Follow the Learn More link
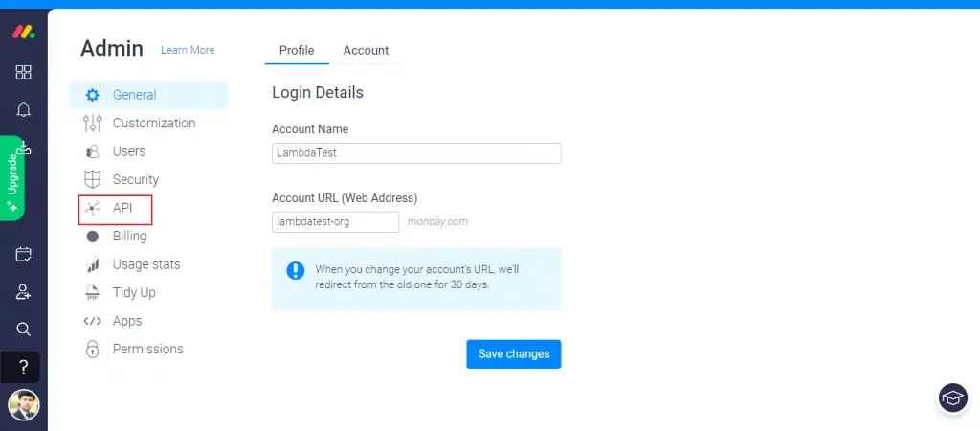Viewport: 980px width, 431px height. [188, 50]
